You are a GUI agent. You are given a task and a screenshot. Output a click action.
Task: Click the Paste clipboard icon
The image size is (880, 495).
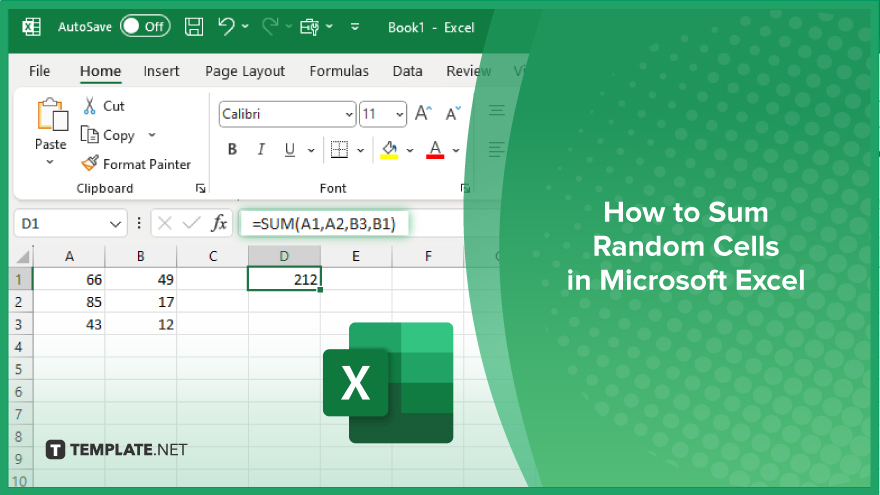pyautogui.click(x=52, y=115)
